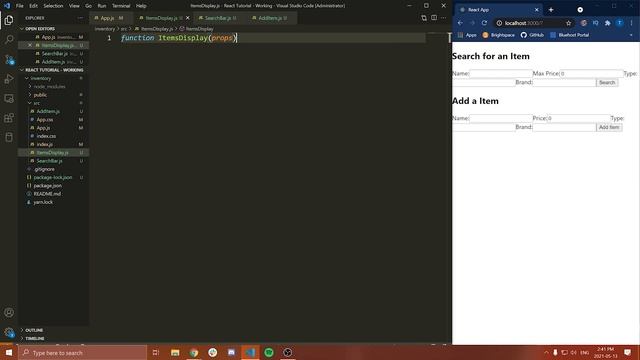Image resolution: width=640 pixels, height=360 pixels.
Task: Open App.css in the file tree
Action: (x=45, y=120)
